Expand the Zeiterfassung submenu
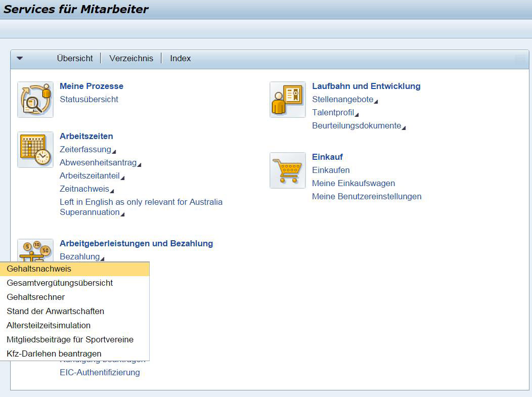This screenshot has height=397, width=532. click(87, 150)
